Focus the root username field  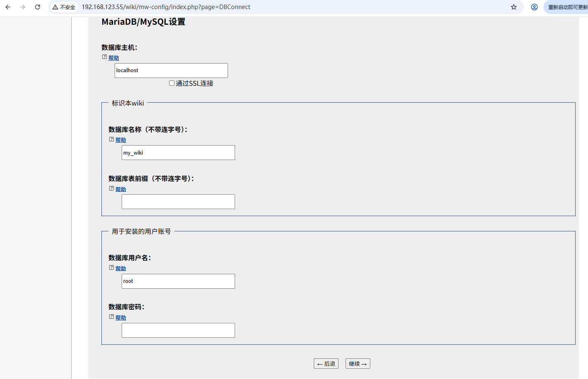coord(178,281)
